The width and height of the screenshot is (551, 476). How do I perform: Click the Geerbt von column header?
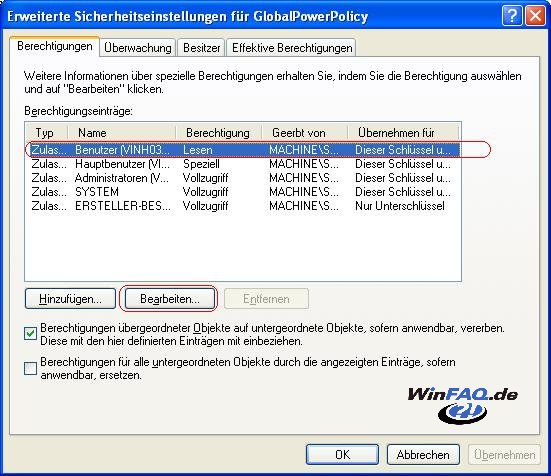point(305,133)
